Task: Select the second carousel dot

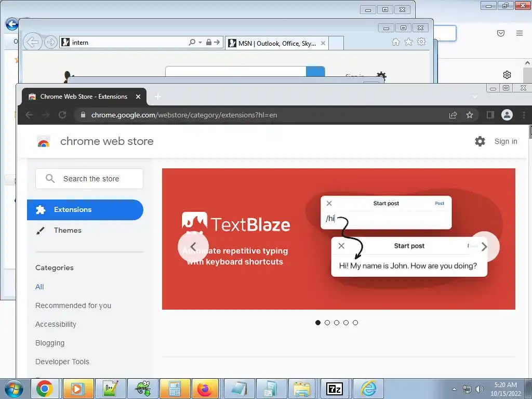Action: coord(327,323)
